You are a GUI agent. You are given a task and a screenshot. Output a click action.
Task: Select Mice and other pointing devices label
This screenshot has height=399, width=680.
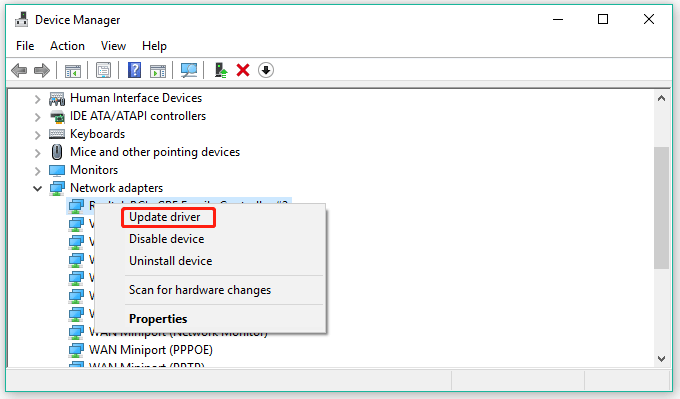point(155,152)
